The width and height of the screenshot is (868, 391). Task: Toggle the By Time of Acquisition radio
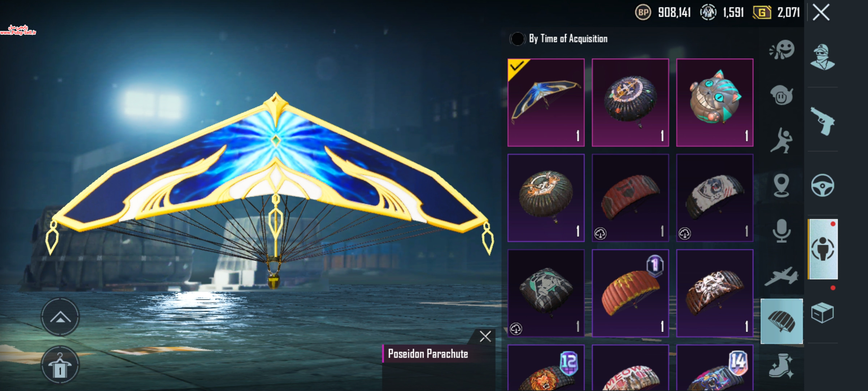[x=517, y=39]
